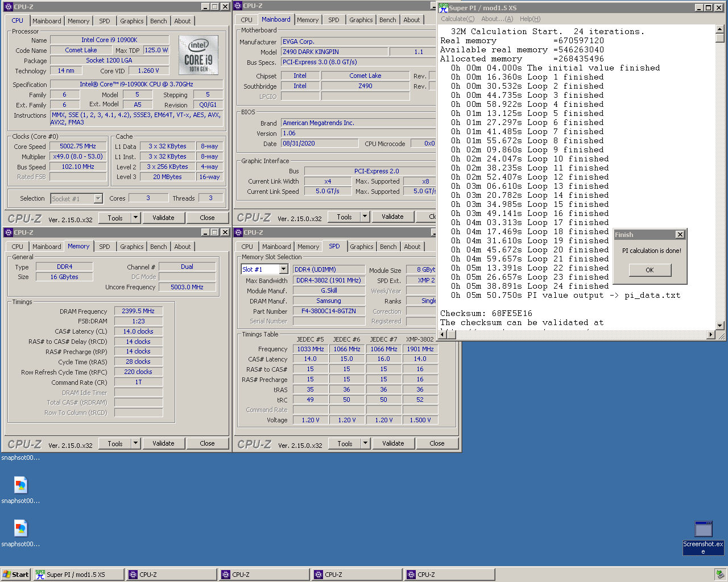Click Super PI horizontal scrollbar left arrow
Screen dimensions: 728x582
point(444,335)
